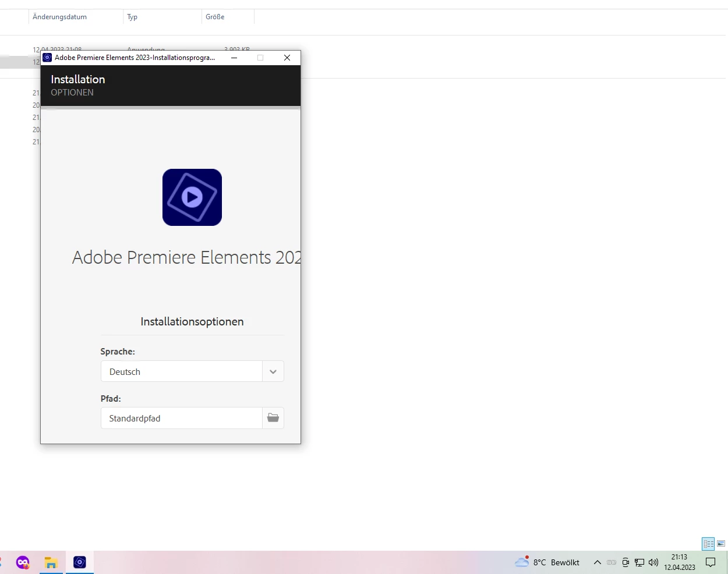
Task: Open the volume speaker tray icon
Action: click(x=653, y=562)
